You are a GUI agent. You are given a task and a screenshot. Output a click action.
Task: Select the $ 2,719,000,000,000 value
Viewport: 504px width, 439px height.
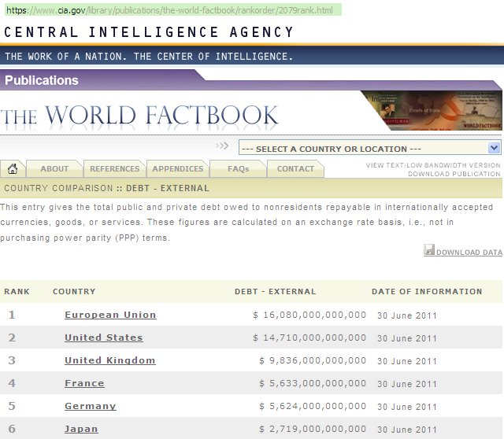coord(313,429)
